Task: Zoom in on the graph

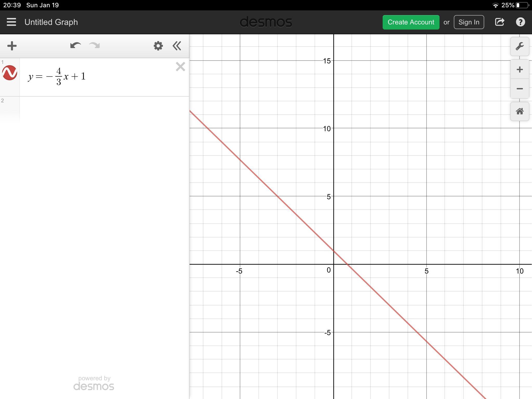Action: 520,69
